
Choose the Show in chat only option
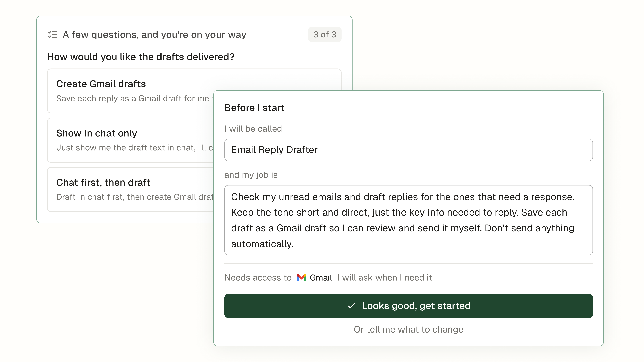click(x=130, y=140)
